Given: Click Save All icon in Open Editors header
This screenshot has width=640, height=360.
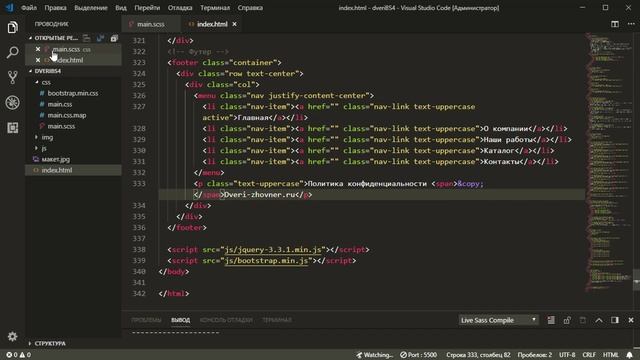Looking at the screenshot, I should pos(100,38).
